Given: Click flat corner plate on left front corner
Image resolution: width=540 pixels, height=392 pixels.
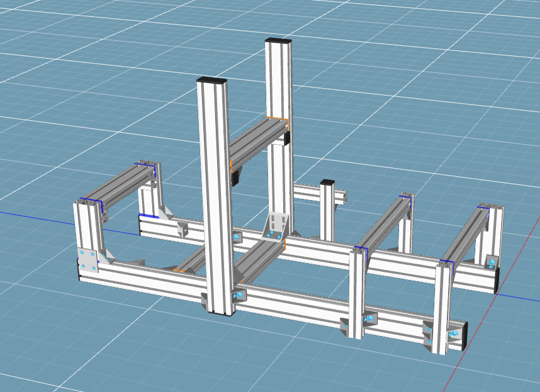Looking at the screenshot, I should tap(87, 260).
